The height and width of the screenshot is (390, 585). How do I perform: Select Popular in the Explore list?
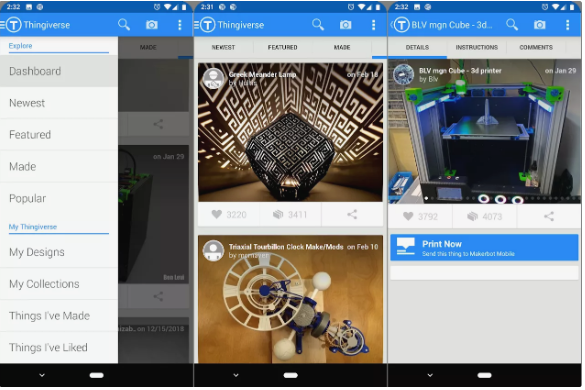59,199
